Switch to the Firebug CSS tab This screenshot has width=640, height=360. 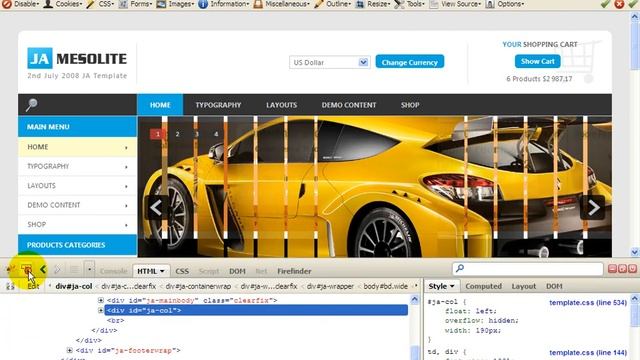182,271
